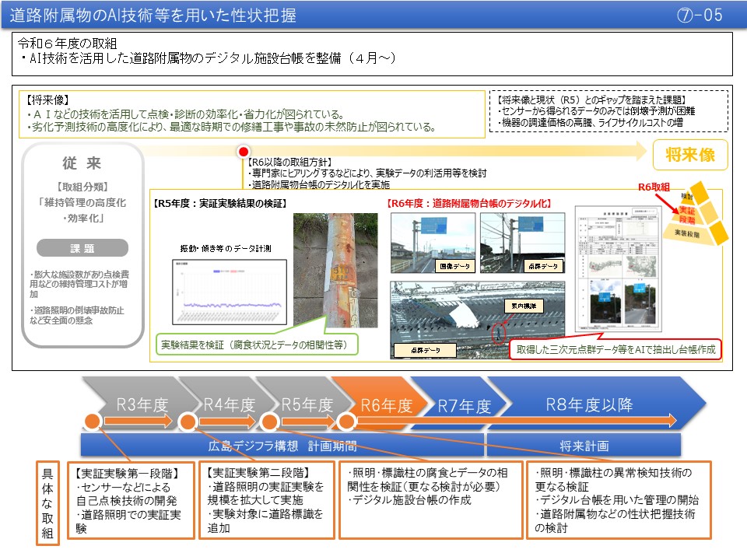Click the 照明・標識柱の異常検知技術 text

point(613,480)
